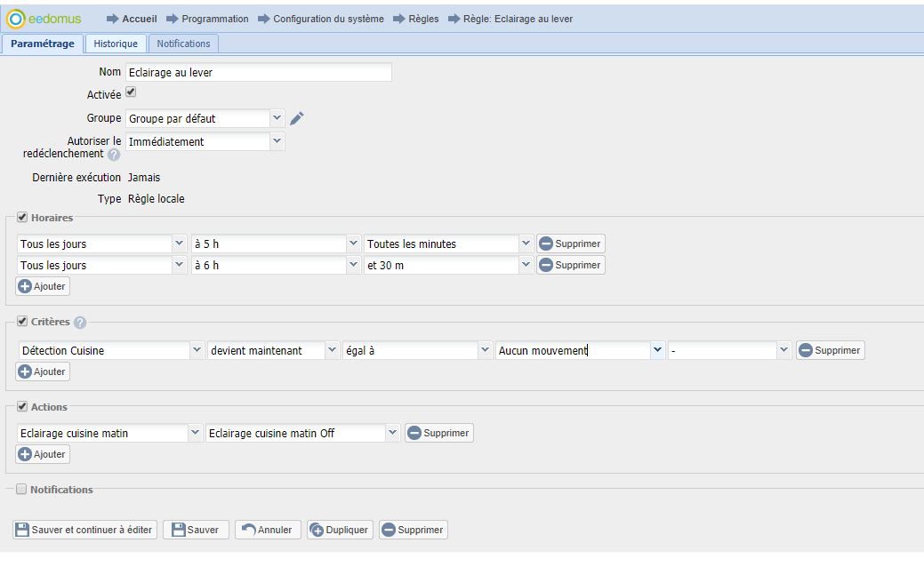Click the Nom field containing Eclairage au lever

(259, 72)
